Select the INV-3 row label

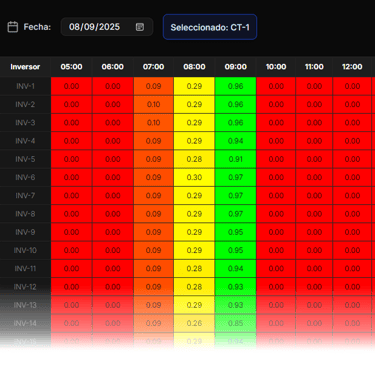click(x=25, y=123)
